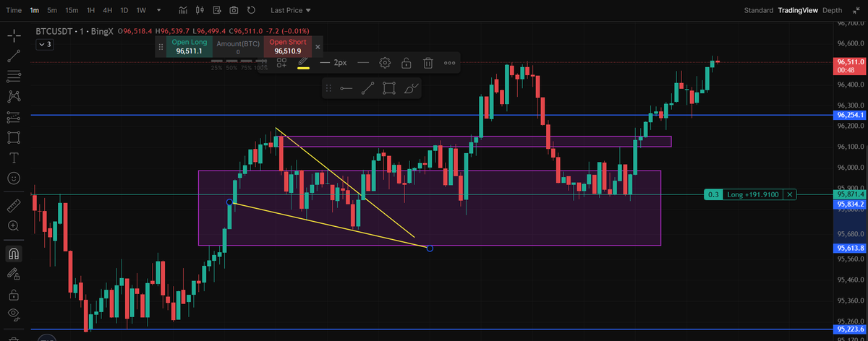868x341 pixels.
Task: Open the Last Price dropdown
Action: (290, 11)
